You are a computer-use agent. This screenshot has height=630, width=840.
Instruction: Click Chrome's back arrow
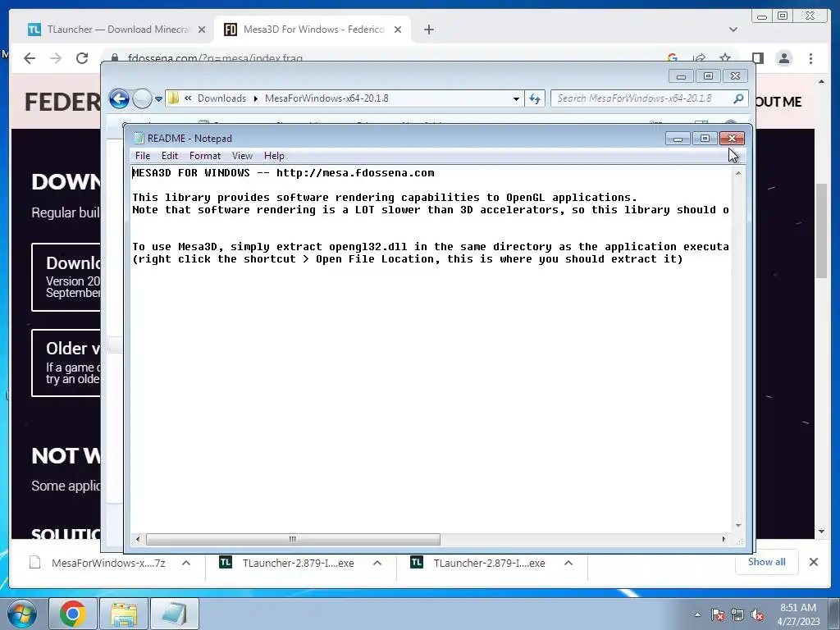point(30,58)
